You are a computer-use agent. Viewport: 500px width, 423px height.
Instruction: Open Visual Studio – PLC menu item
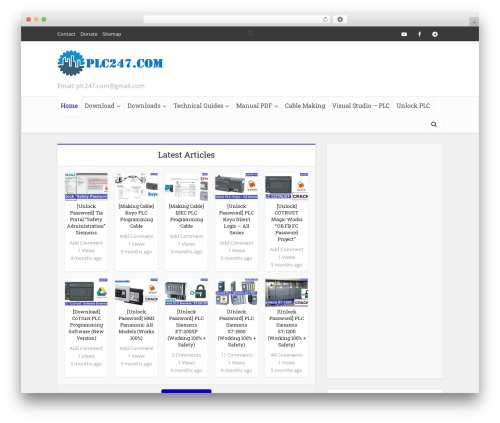[360, 106]
